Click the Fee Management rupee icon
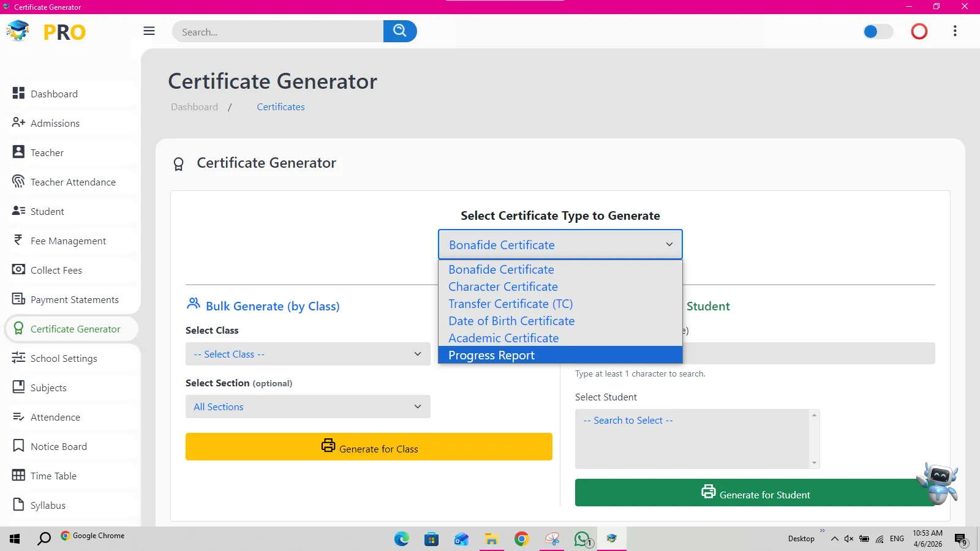The width and height of the screenshot is (980, 551). pos(18,240)
